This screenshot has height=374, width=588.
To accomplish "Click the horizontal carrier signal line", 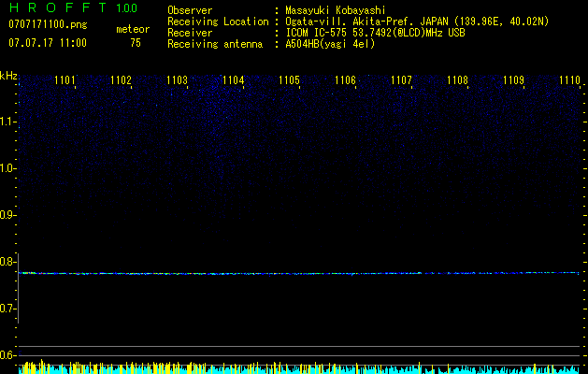I will 299,273.
